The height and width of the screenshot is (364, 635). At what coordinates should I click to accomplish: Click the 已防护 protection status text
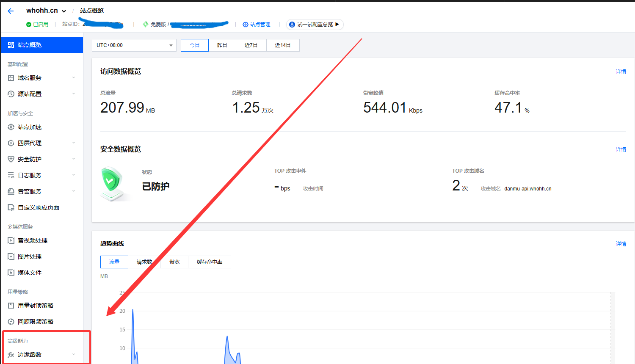tap(156, 187)
